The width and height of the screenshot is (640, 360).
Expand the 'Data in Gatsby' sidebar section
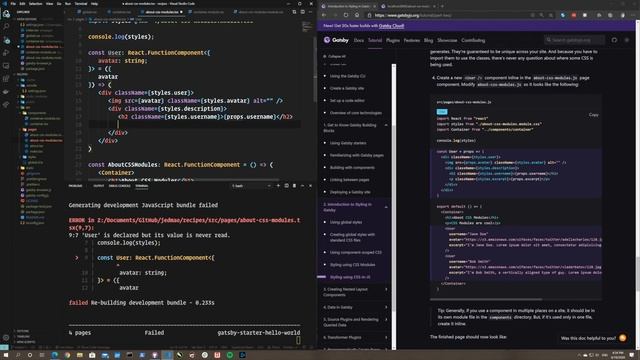coord(386,307)
